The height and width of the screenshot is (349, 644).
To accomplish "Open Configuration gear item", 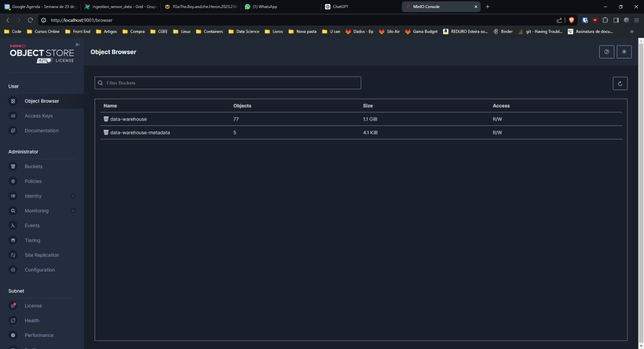I will coord(39,270).
